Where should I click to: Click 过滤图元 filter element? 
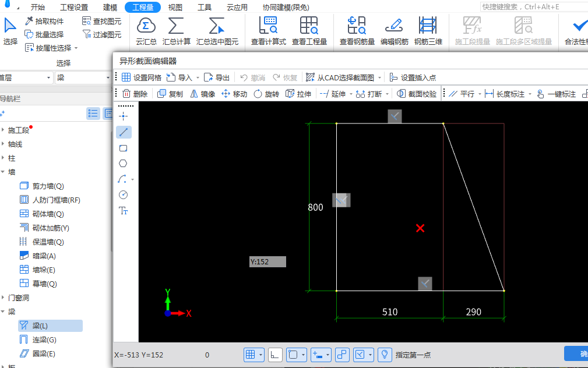coord(102,34)
